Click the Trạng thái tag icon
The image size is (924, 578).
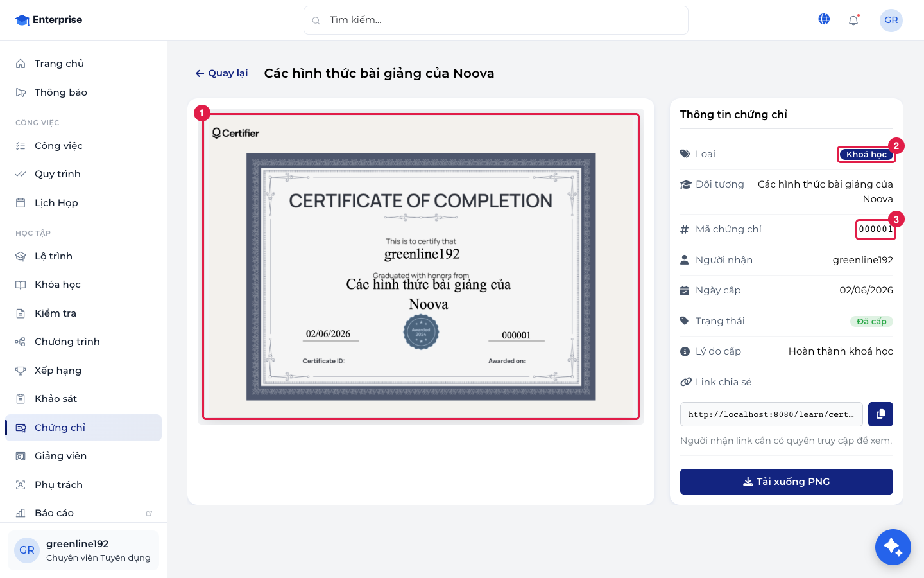click(x=685, y=321)
